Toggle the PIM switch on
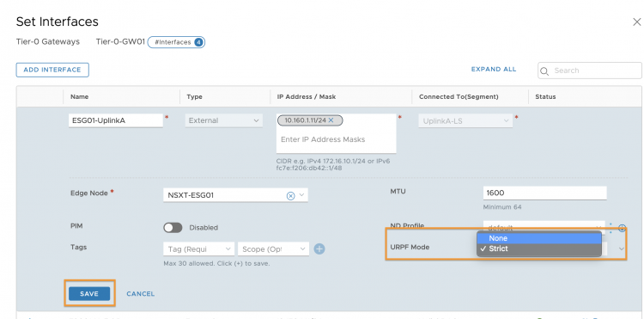 (173, 227)
